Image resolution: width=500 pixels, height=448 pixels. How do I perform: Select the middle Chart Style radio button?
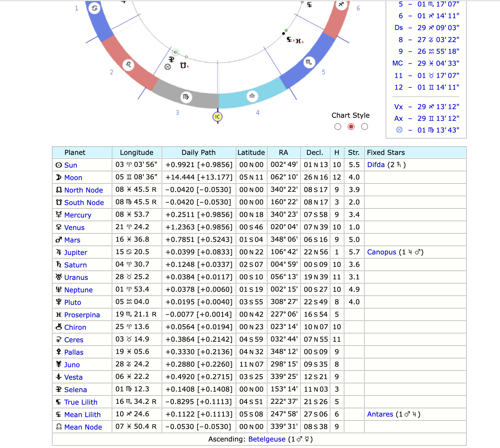point(351,127)
